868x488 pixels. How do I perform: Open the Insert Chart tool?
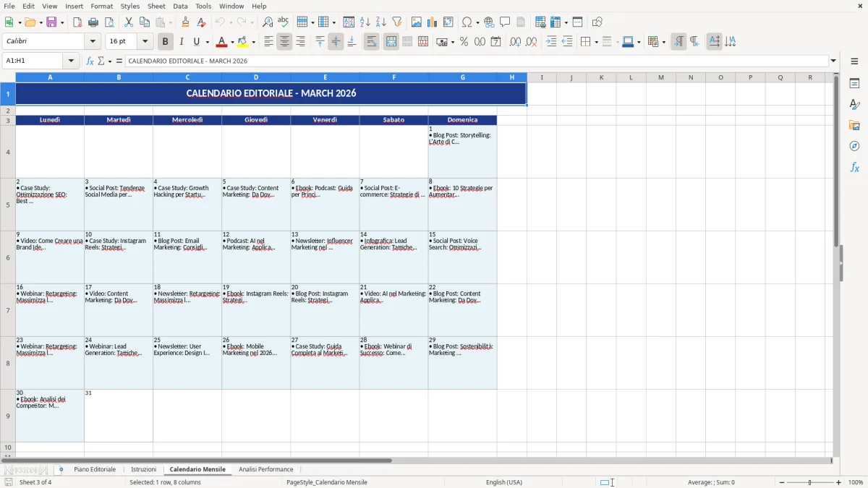pos(432,22)
